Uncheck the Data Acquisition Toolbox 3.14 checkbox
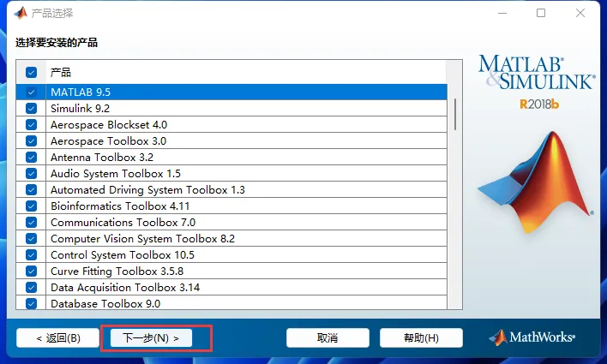The width and height of the screenshot is (607, 364). (x=31, y=287)
